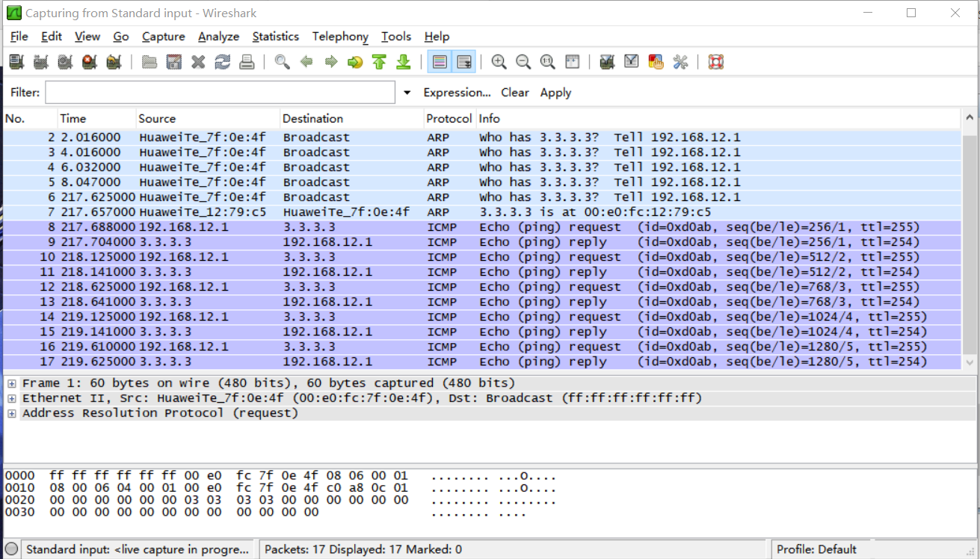Sort by the No. column header
The width and height of the screenshot is (980, 559).
tap(30, 118)
